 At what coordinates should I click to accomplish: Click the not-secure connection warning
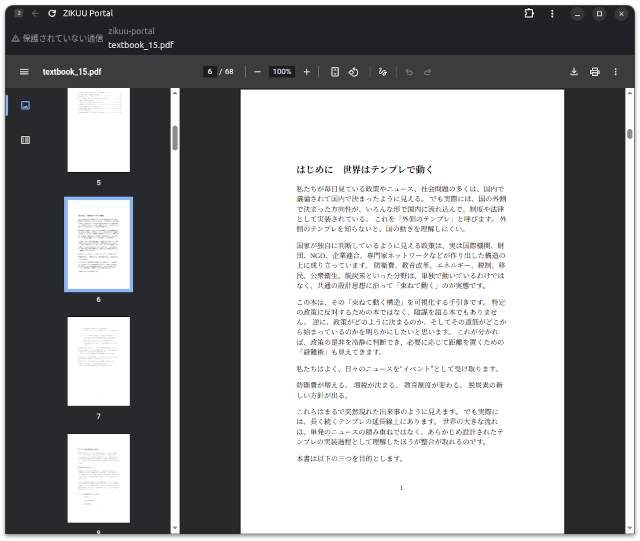click(x=56, y=38)
